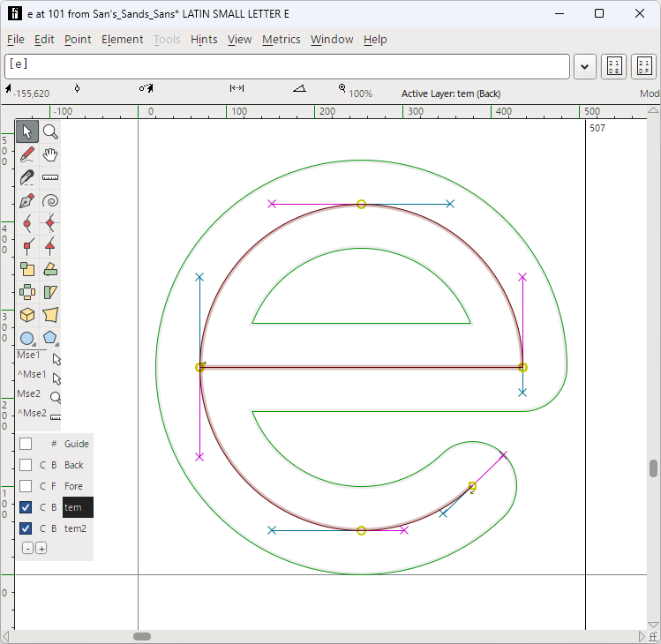Activate the Spiro spiral tool

tap(50, 201)
